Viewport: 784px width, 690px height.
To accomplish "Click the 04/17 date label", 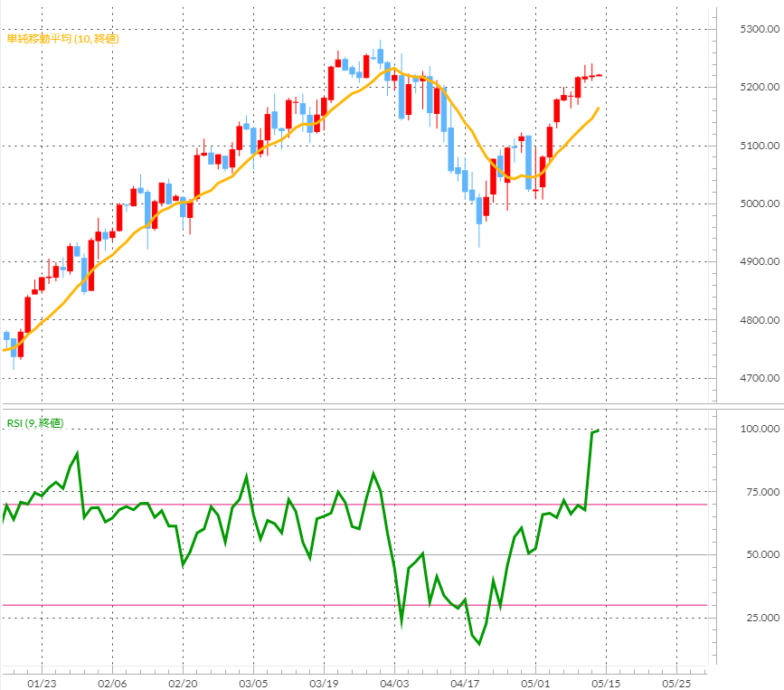I will (x=465, y=683).
